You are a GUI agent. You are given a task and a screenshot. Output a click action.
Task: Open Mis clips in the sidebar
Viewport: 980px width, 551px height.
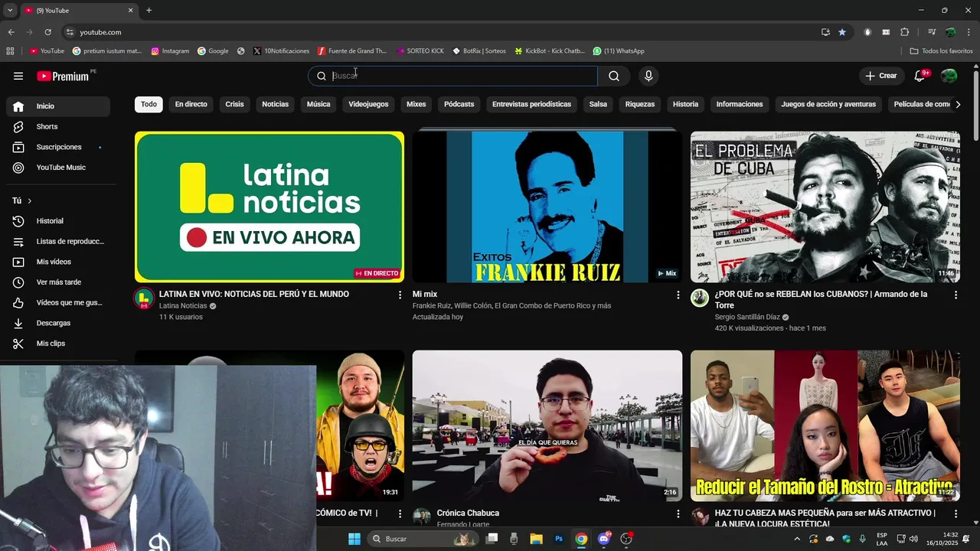tap(58, 344)
